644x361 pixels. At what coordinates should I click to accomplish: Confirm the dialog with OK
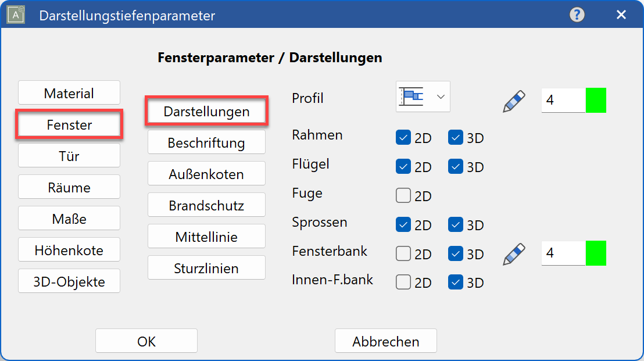(x=146, y=341)
